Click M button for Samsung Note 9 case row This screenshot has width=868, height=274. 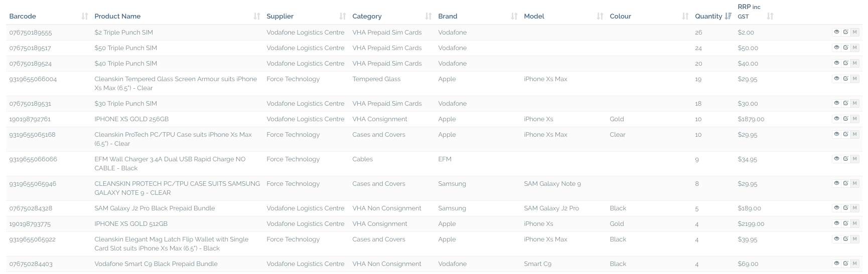coord(855,183)
